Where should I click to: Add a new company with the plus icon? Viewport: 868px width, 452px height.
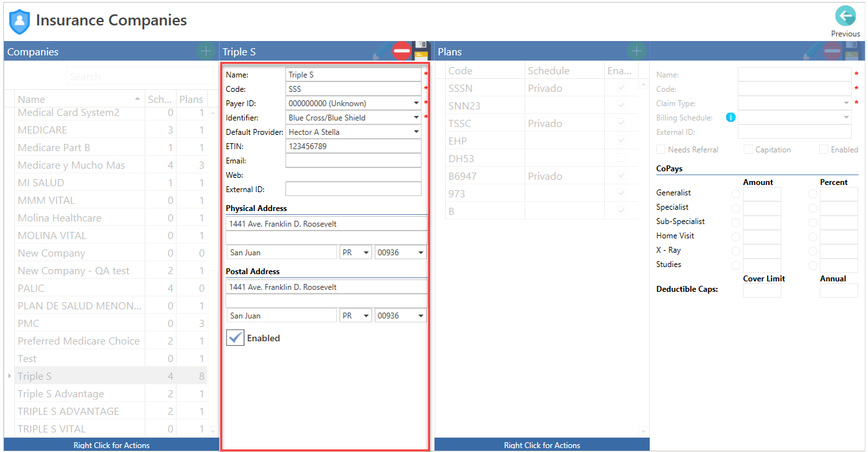click(206, 51)
